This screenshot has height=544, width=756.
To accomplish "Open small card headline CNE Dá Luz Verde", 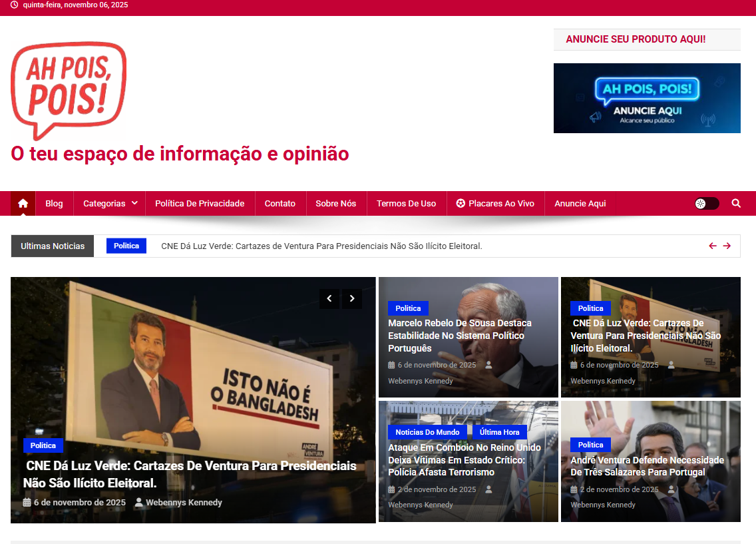I will click(646, 336).
